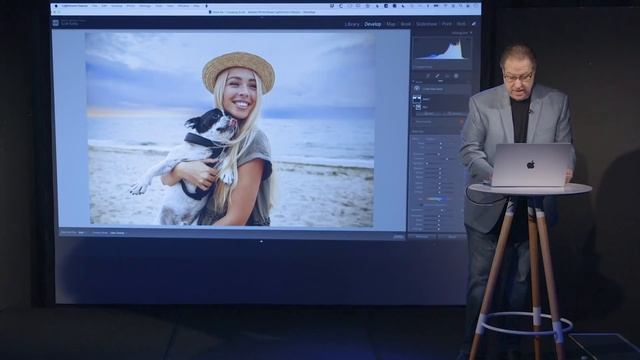
Task: Click the Temp slider handle
Action: pyautogui.click(x=441, y=143)
